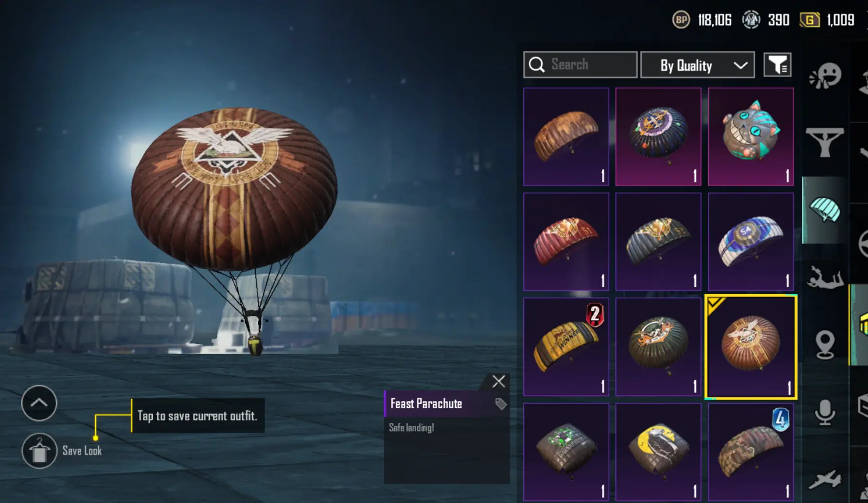The height and width of the screenshot is (503, 868).
Task: Select the yellow Winner parachute
Action: point(566,347)
